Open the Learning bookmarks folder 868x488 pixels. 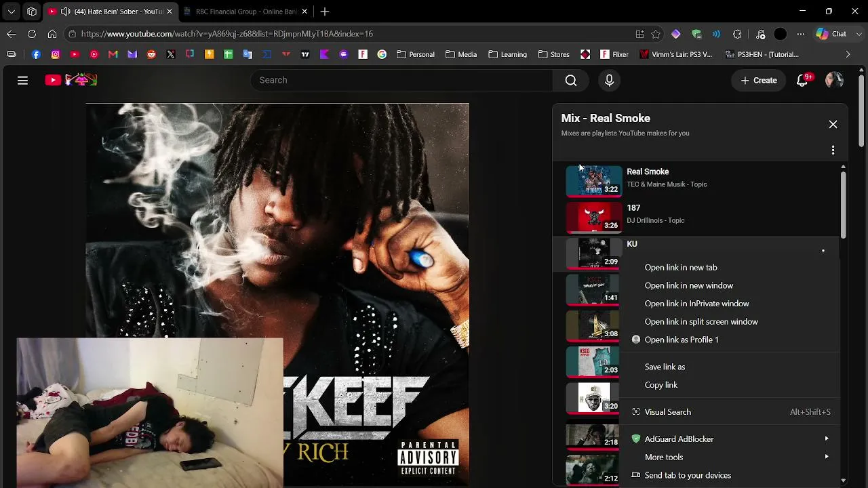[x=507, y=54]
